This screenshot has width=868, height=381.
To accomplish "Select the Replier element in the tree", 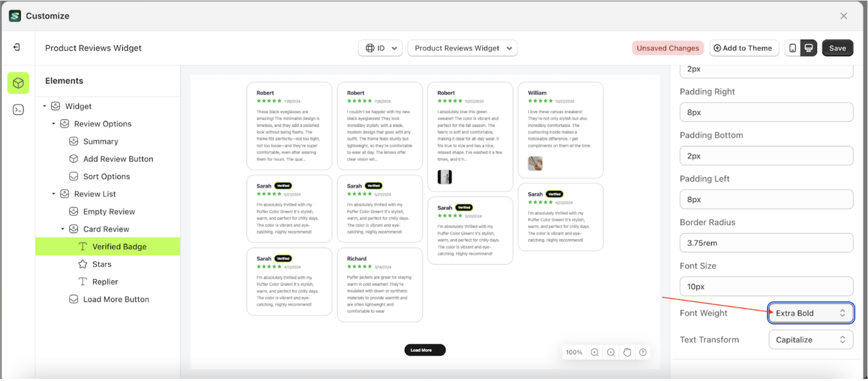I will [x=104, y=282].
